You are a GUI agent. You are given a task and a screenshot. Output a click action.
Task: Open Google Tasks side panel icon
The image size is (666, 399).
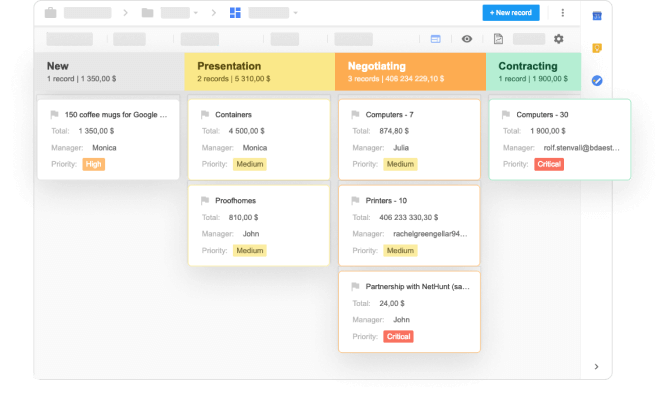click(597, 80)
